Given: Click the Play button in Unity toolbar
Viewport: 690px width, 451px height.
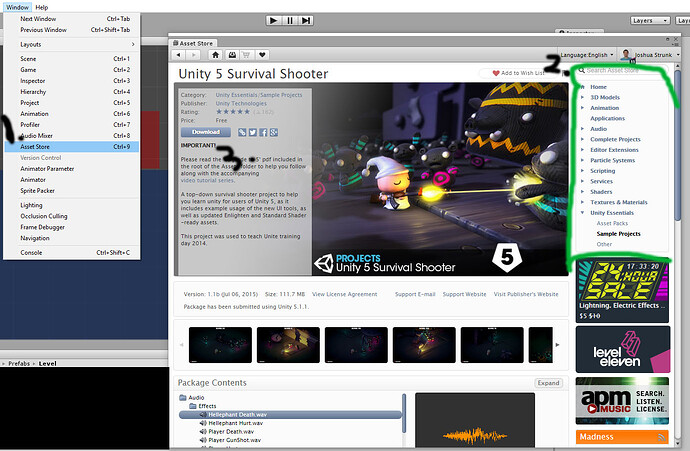Looking at the screenshot, I should (273, 20).
